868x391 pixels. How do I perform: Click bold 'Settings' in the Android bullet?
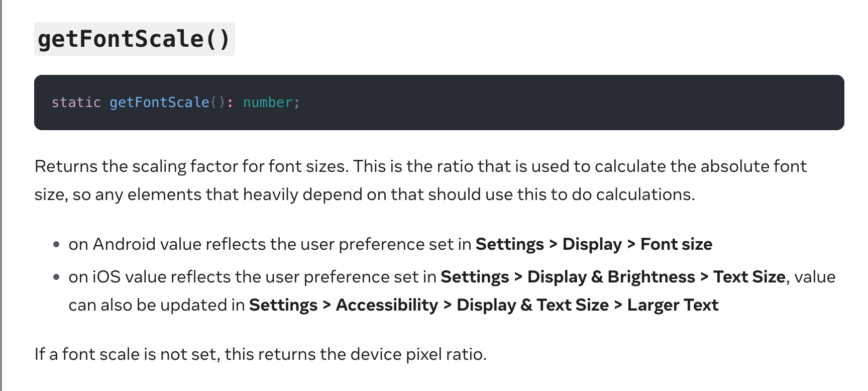(x=509, y=244)
